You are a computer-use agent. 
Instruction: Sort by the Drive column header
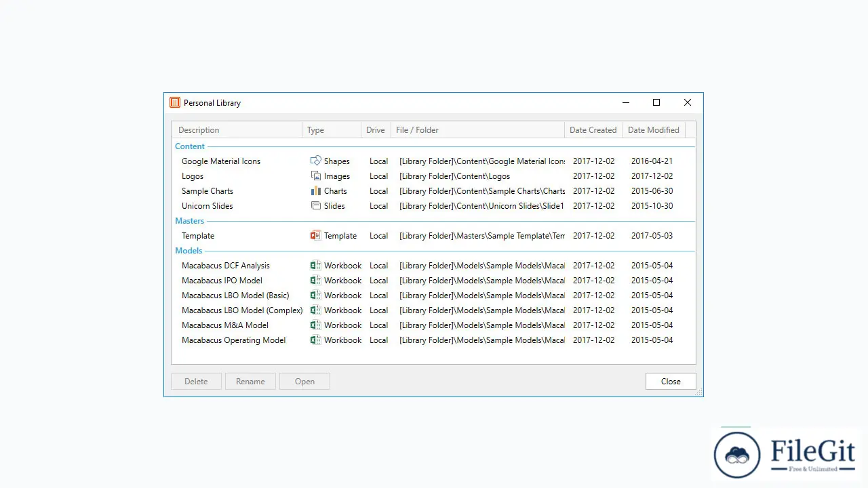pyautogui.click(x=376, y=130)
